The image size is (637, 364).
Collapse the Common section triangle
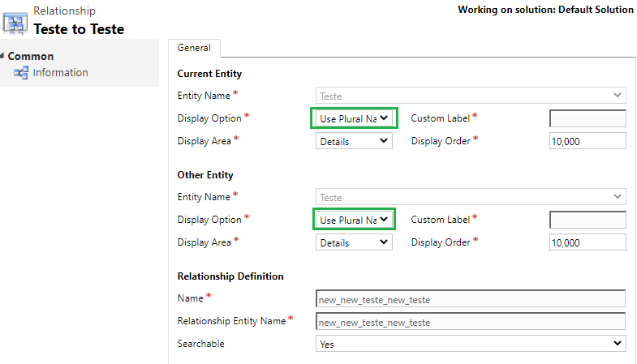click(x=2, y=56)
